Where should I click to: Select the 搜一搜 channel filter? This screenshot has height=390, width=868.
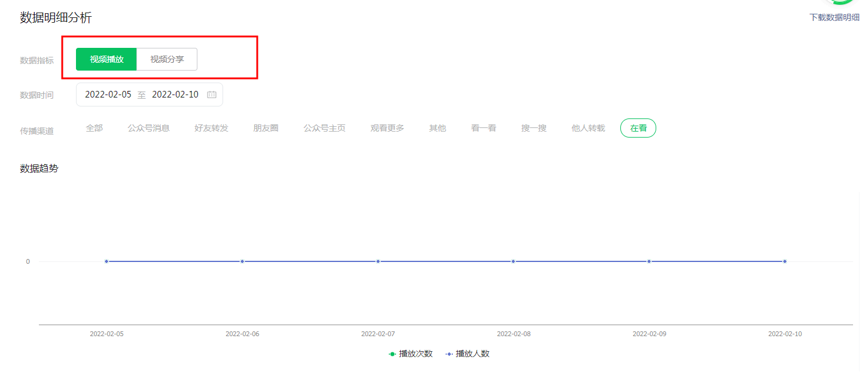(x=534, y=128)
